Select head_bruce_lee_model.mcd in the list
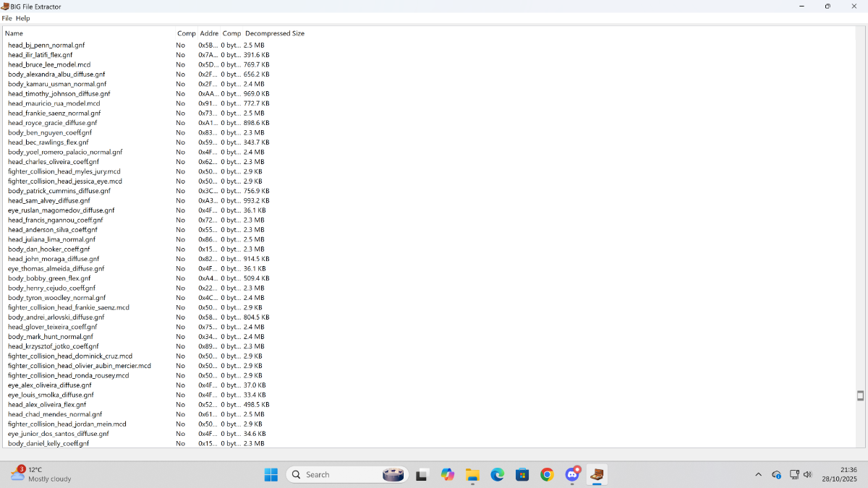Image resolution: width=868 pixels, height=488 pixels. pos(49,64)
